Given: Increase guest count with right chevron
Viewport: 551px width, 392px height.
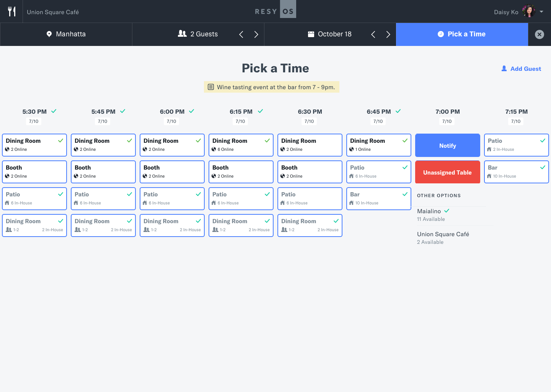Looking at the screenshot, I should tap(256, 34).
